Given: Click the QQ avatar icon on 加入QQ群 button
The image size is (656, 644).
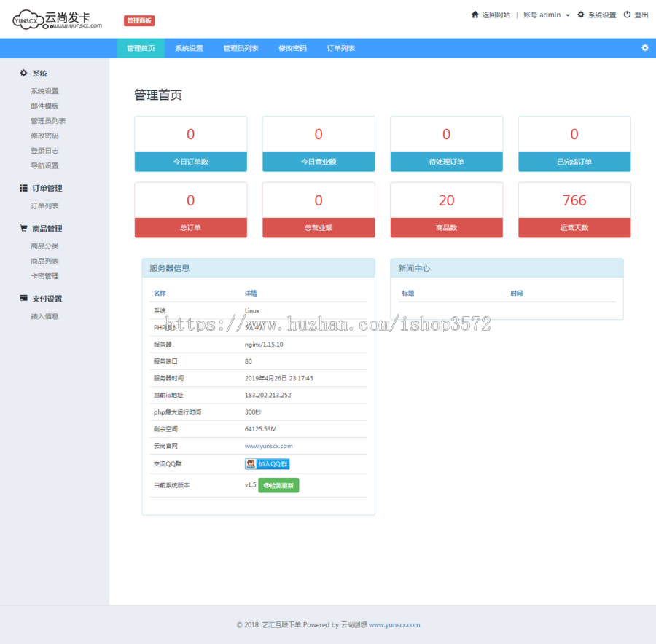Looking at the screenshot, I should click(251, 464).
